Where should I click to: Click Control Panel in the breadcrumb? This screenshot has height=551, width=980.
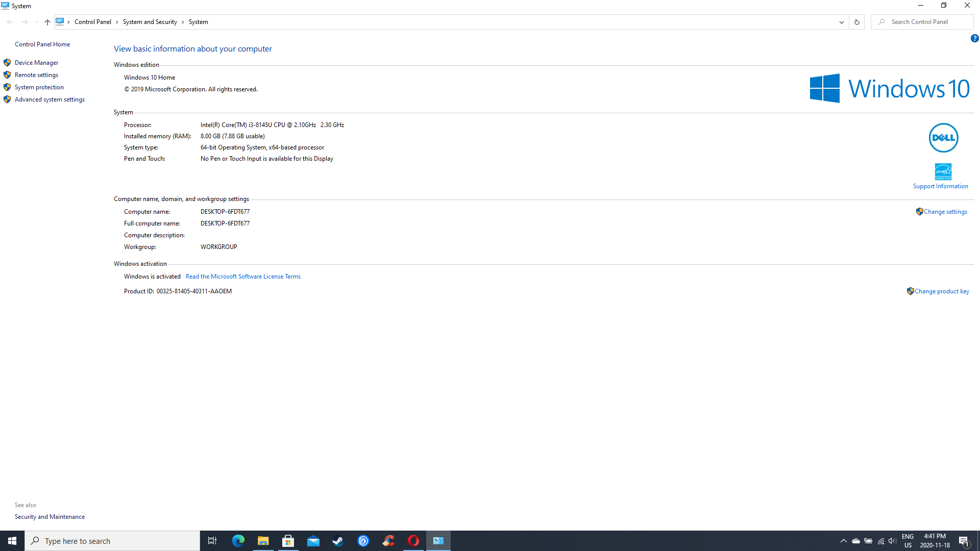(x=92, y=22)
